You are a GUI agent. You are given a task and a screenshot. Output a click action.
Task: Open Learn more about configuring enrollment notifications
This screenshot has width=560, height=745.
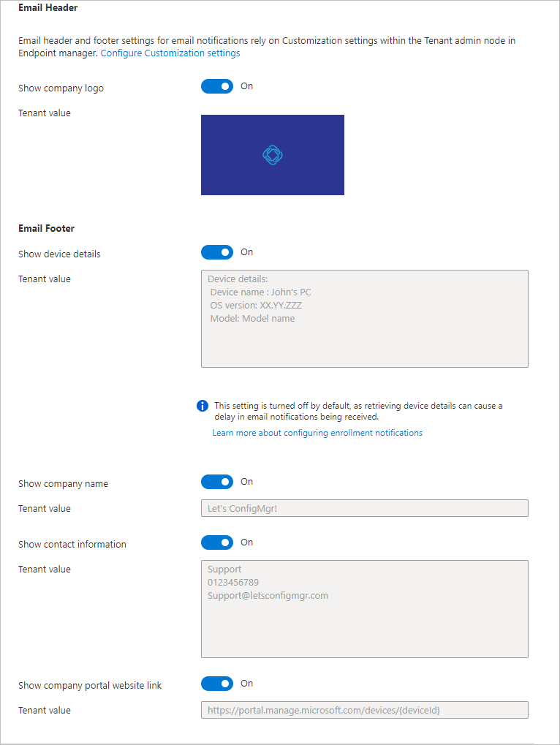click(x=317, y=433)
